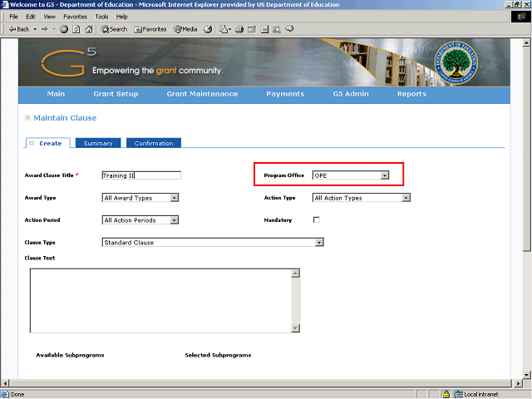The image size is (532, 399).
Task: Expand the Action Type dropdown
Action: pyautogui.click(x=406, y=198)
